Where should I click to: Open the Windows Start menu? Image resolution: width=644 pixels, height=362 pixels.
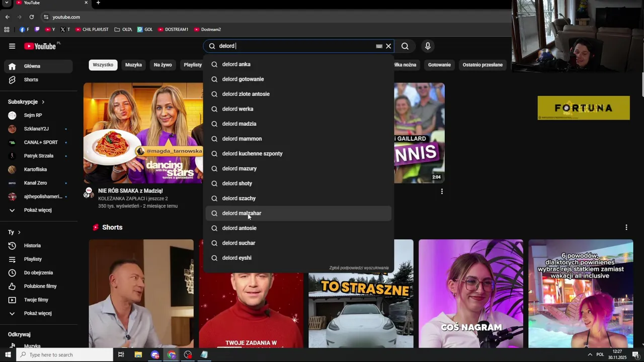(x=8, y=355)
